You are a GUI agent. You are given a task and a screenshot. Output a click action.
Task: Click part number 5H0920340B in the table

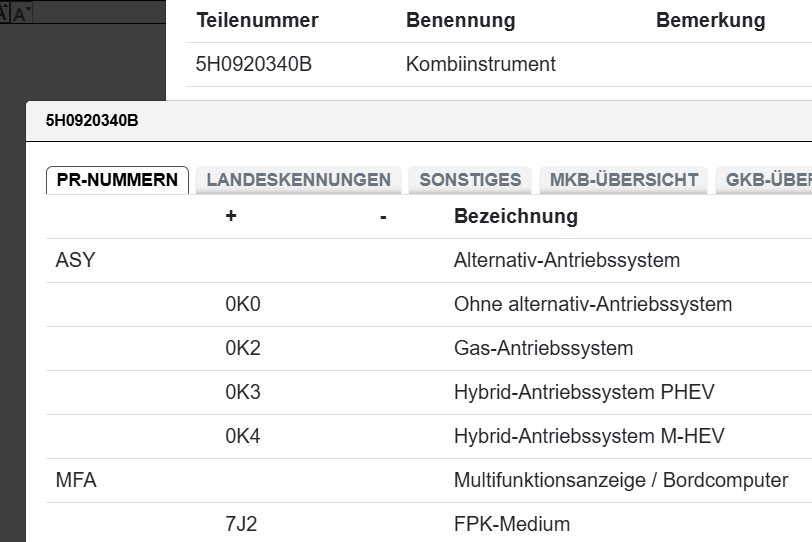click(254, 64)
